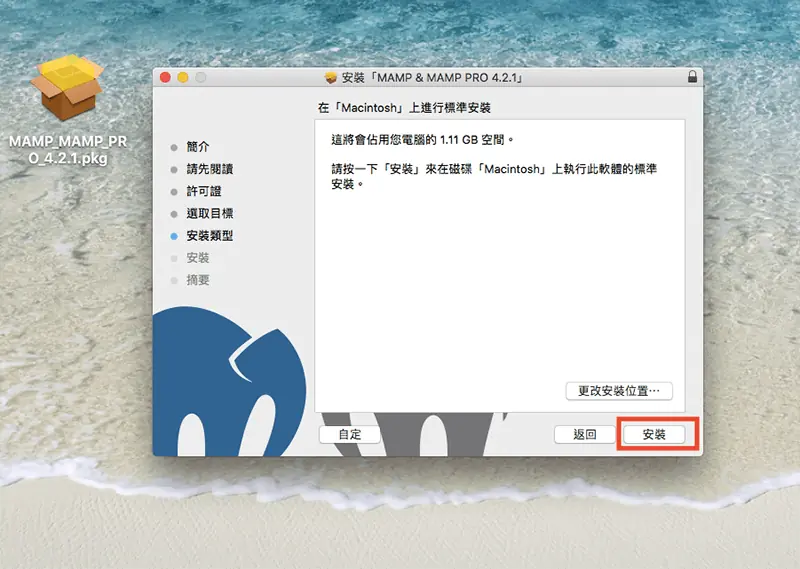Close the installer with the red button
This screenshot has height=569, width=800.
click(x=165, y=77)
